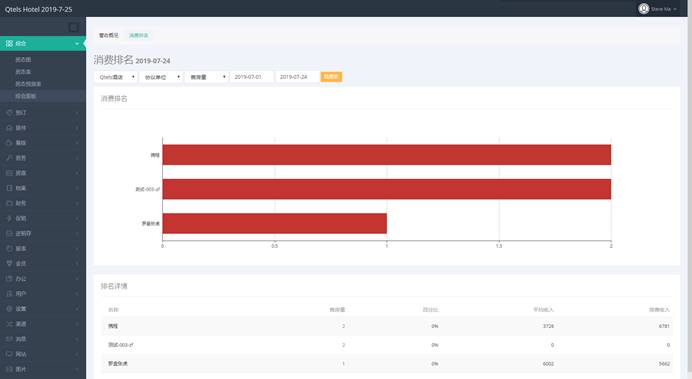Expand the 设置 sidebar chevron
The height and width of the screenshot is (379, 692).
(77, 309)
